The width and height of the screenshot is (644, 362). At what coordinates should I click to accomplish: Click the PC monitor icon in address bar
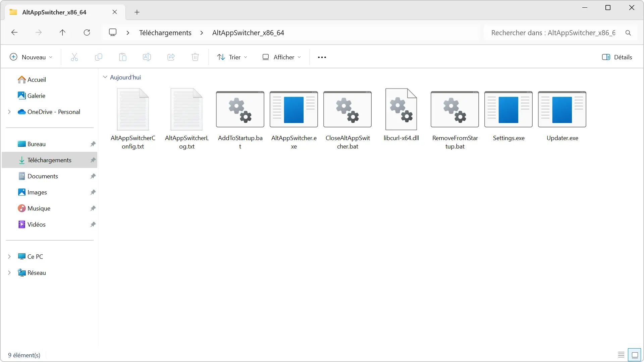113,33
